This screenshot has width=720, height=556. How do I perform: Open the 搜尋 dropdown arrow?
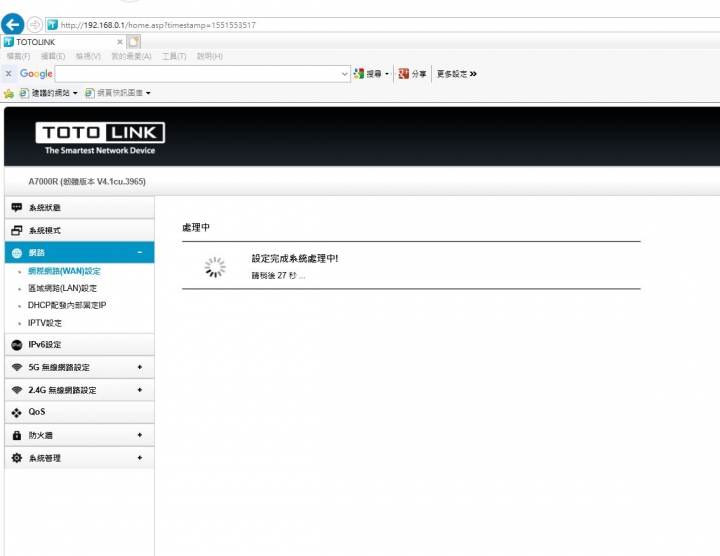tap(387, 74)
